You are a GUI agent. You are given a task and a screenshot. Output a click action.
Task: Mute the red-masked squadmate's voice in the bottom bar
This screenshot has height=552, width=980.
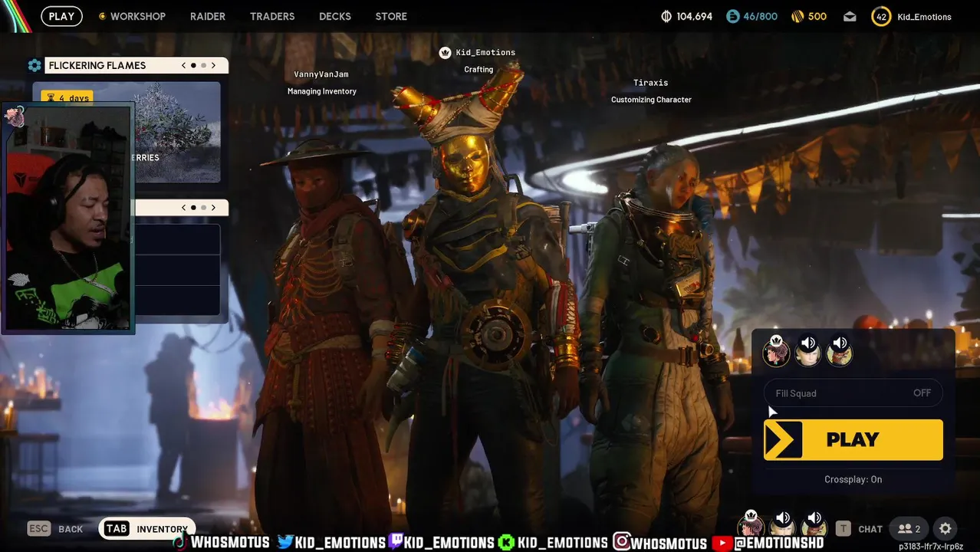(814, 518)
